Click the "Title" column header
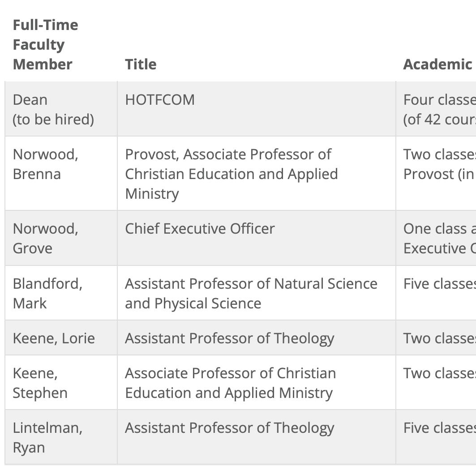 [141, 64]
